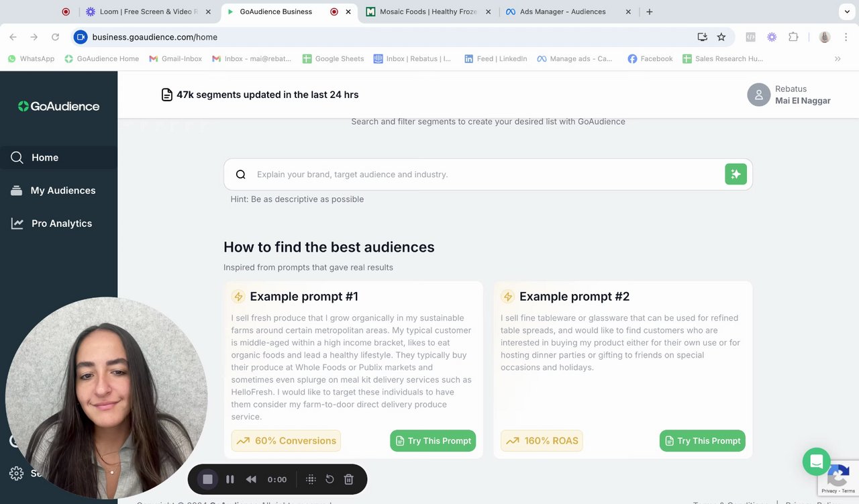Pause the Loom recording
Image resolution: width=859 pixels, height=504 pixels.
[x=230, y=479]
